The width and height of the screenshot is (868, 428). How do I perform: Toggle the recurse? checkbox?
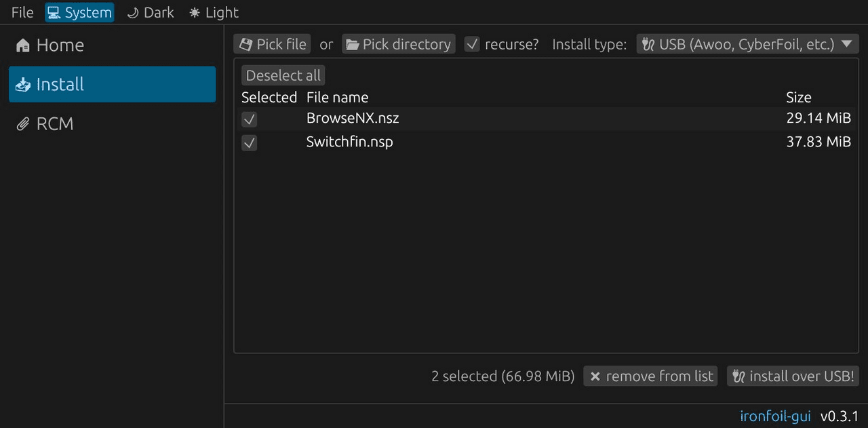click(472, 44)
